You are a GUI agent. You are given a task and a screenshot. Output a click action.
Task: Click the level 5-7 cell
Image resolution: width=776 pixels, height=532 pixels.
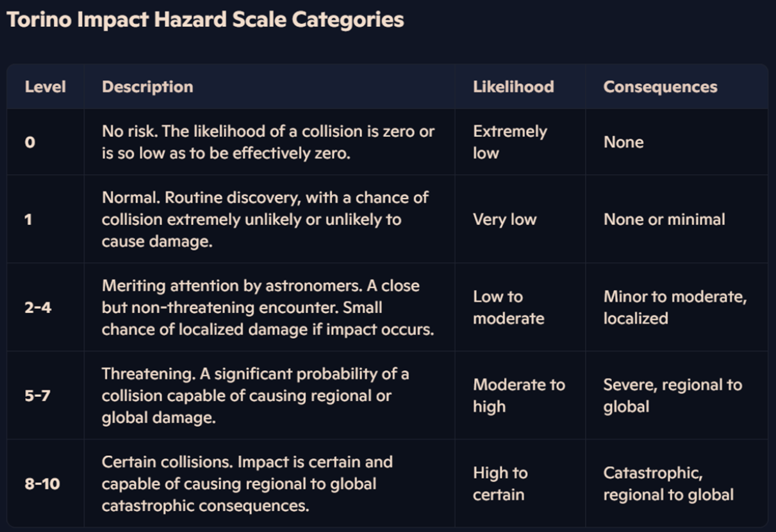[x=38, y=396]
